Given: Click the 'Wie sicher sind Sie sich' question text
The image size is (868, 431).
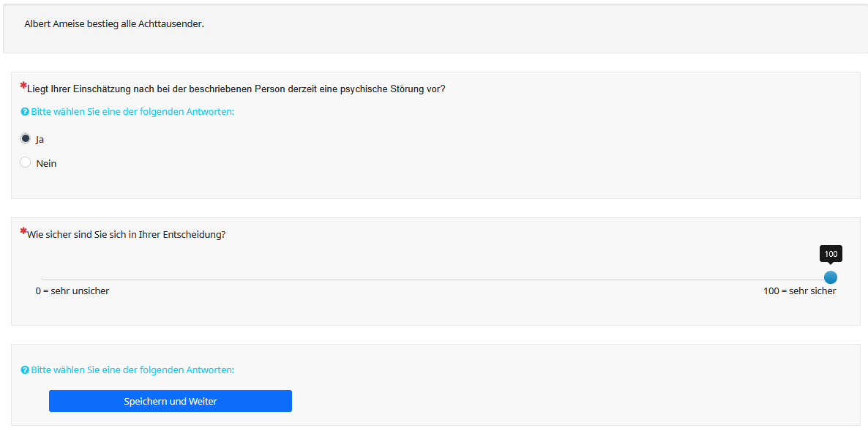Looking at the screenshot, I should tap(126, 235).
